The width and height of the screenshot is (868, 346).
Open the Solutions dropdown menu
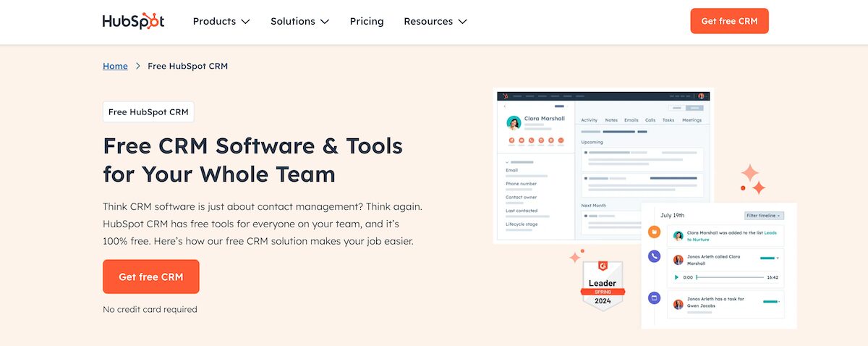point(299,21)
